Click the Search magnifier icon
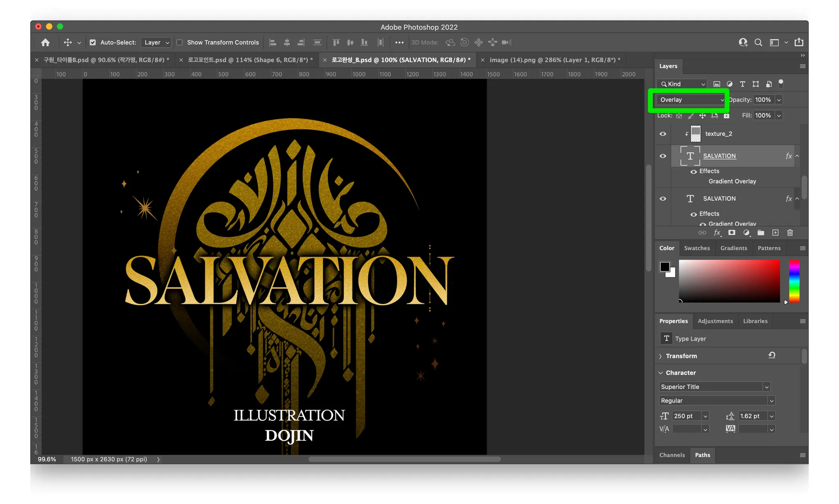Image resolution: width=839 pixels, height=504 pixels. (x=758, y=43)
